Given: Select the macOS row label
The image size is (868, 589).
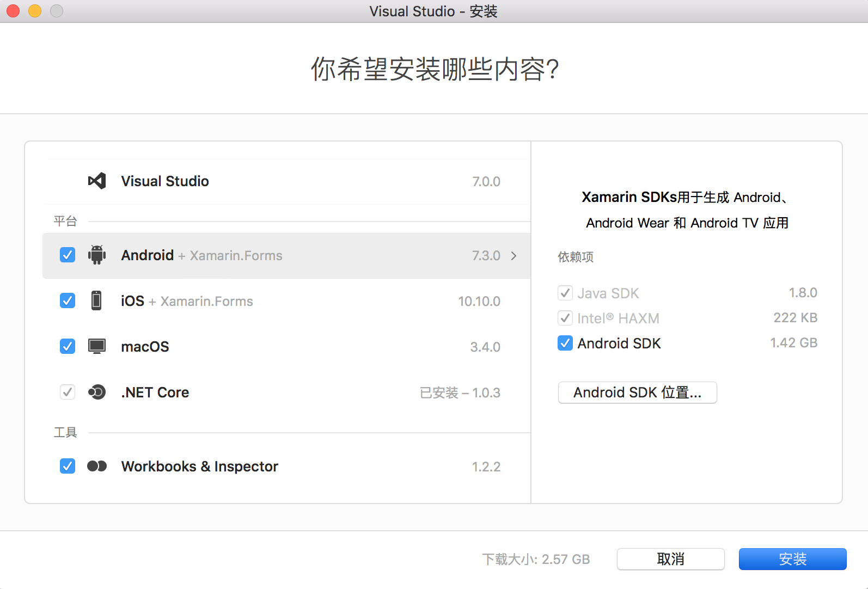Looking at the screenshot, I should tap(145, 347).
